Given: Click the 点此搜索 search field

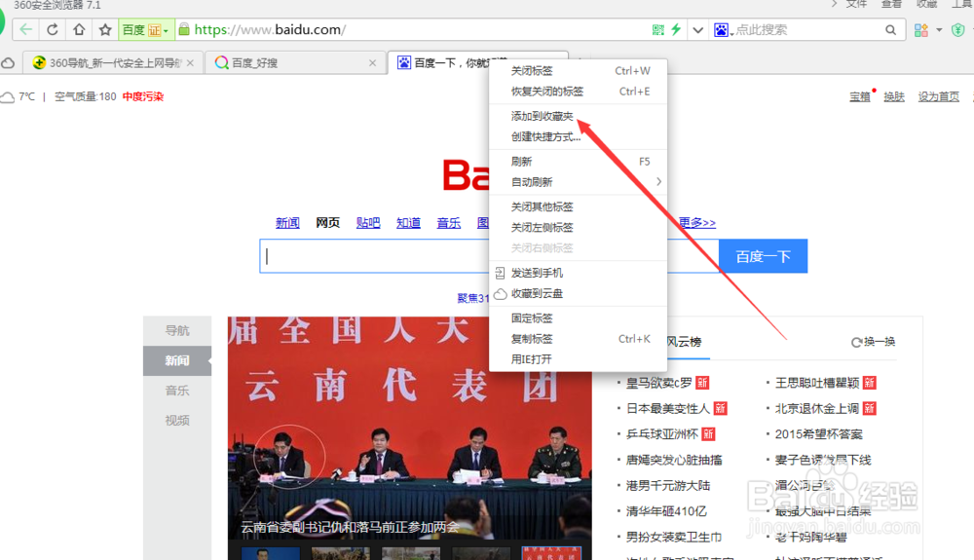Looking at the screenshot, I should tap(807, 30).
